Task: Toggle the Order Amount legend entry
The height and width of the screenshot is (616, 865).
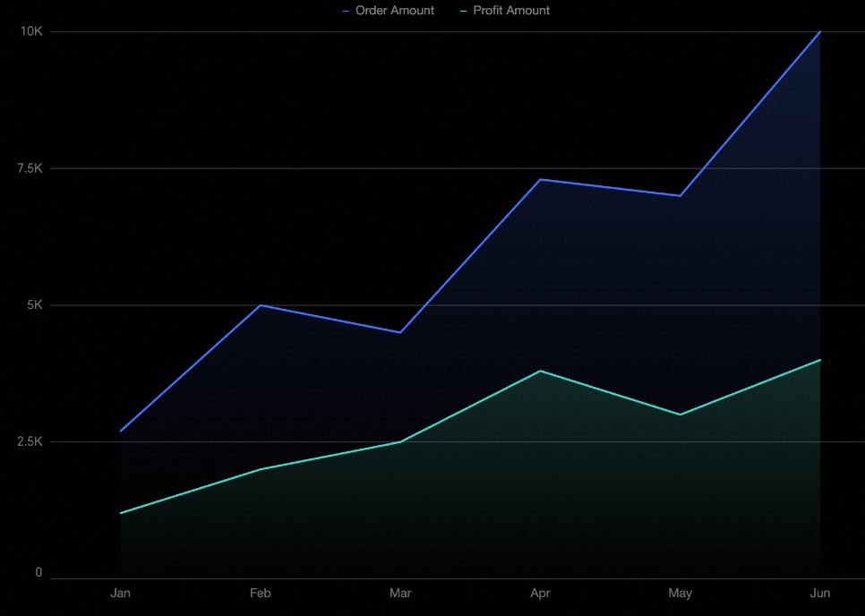Action: (389, 11)
